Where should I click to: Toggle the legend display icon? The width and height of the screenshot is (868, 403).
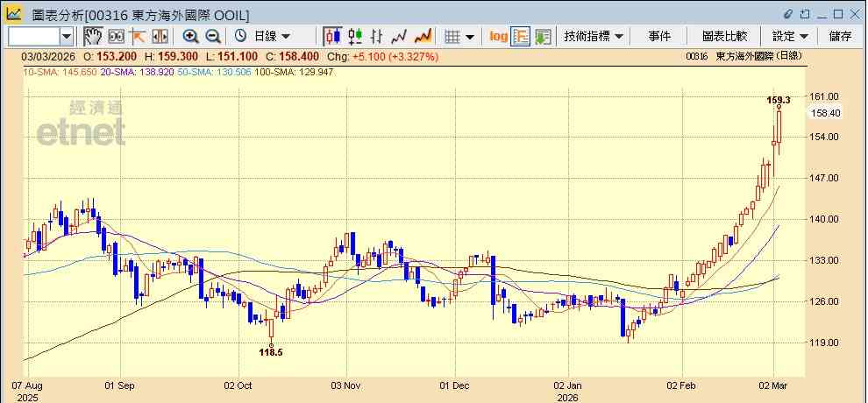(520, 37)
